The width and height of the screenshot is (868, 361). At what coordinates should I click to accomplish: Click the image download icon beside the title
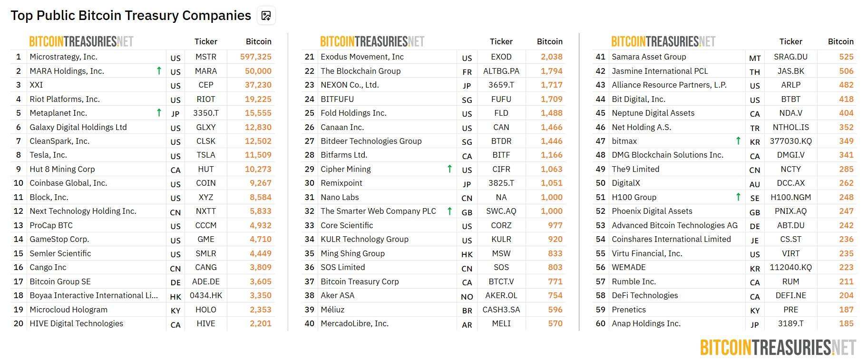pyautogui.click(x=266, y=16)
